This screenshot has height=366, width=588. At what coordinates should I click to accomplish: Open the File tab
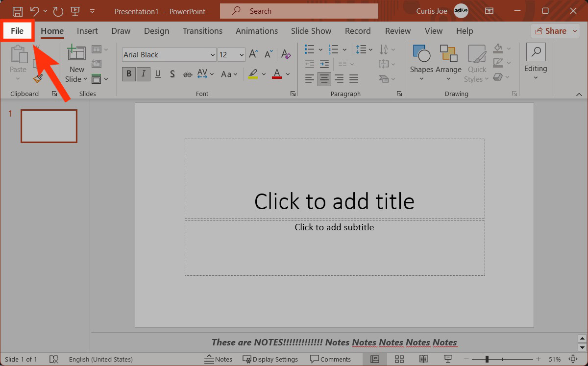(x=17, y=31)
